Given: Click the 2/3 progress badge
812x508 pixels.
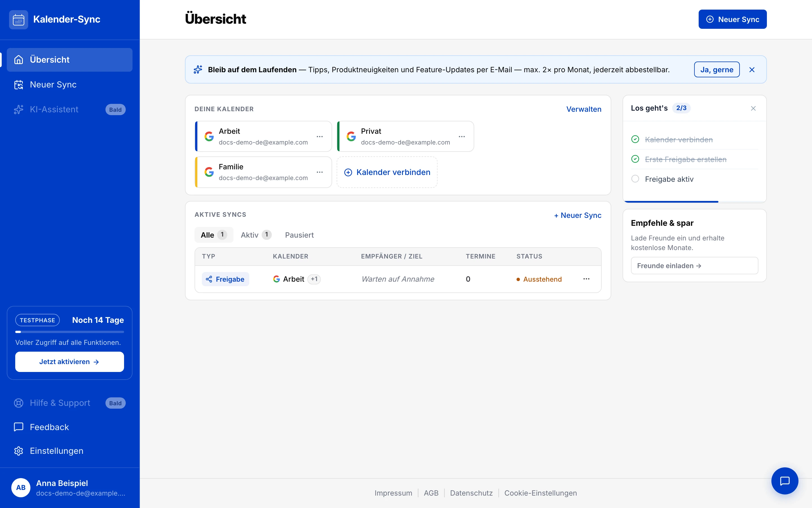Looking at the screenshot, I should 681,108.
